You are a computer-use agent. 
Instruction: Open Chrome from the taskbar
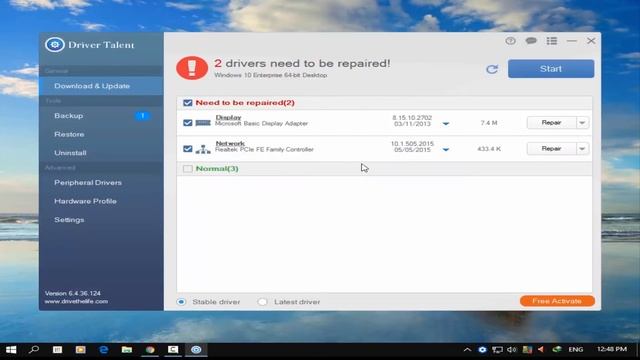[150, 350]
